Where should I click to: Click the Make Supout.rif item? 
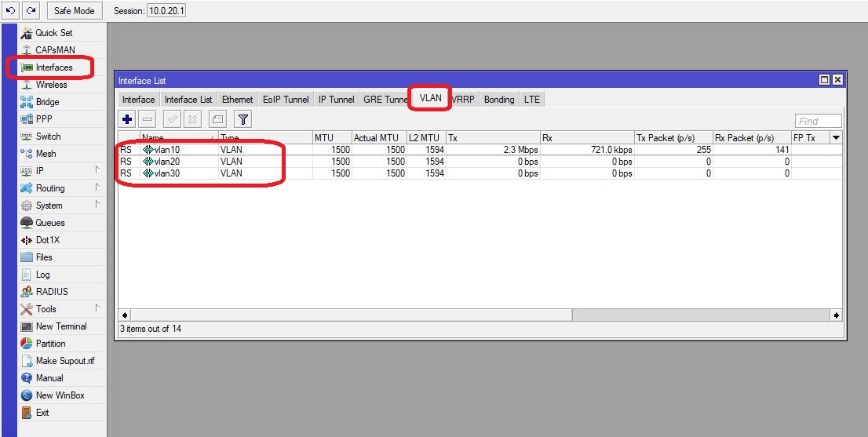[64, 361]
